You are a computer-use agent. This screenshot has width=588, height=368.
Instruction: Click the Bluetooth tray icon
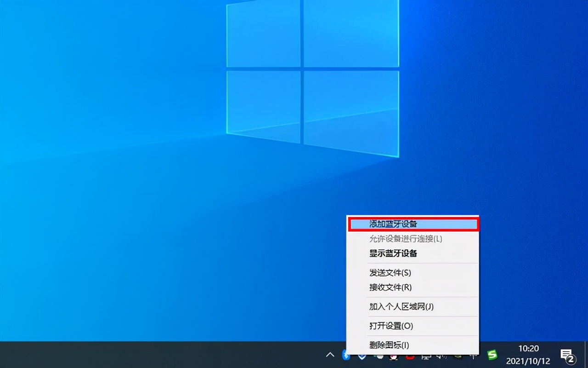[x=346, y=355]
